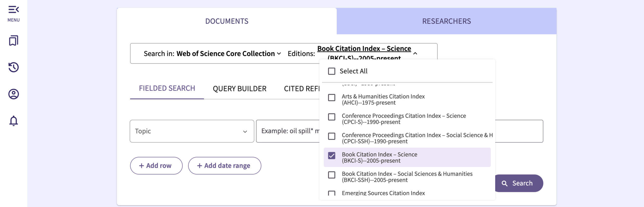644x207 pixels.
Task: Open notifications bell icon
Action: click(14, 121)
